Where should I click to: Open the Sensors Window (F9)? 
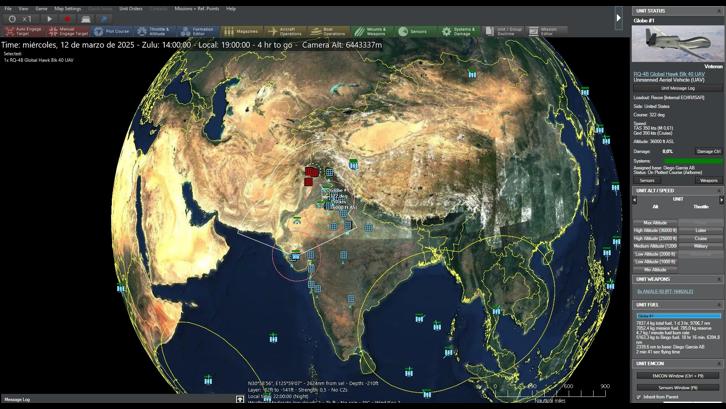click(677, 387)
